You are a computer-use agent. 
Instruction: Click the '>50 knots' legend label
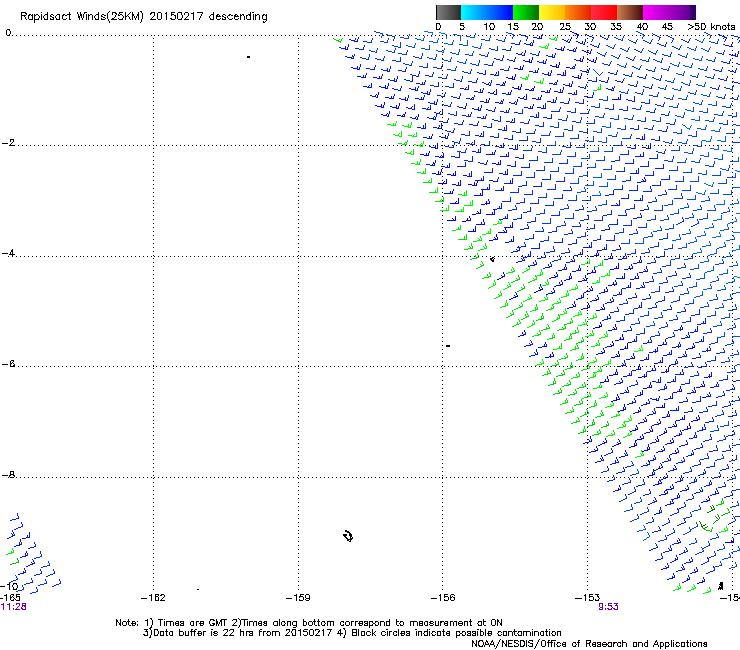click(711, 27)
